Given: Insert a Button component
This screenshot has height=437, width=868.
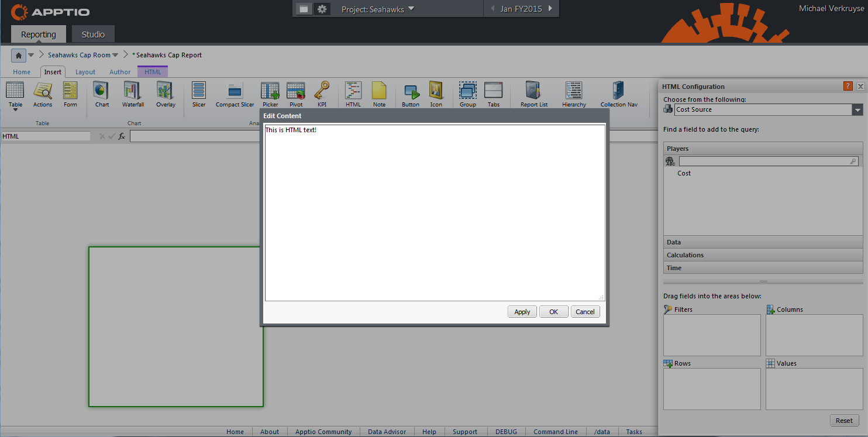Looking at the screenshot, I should 411,95.
